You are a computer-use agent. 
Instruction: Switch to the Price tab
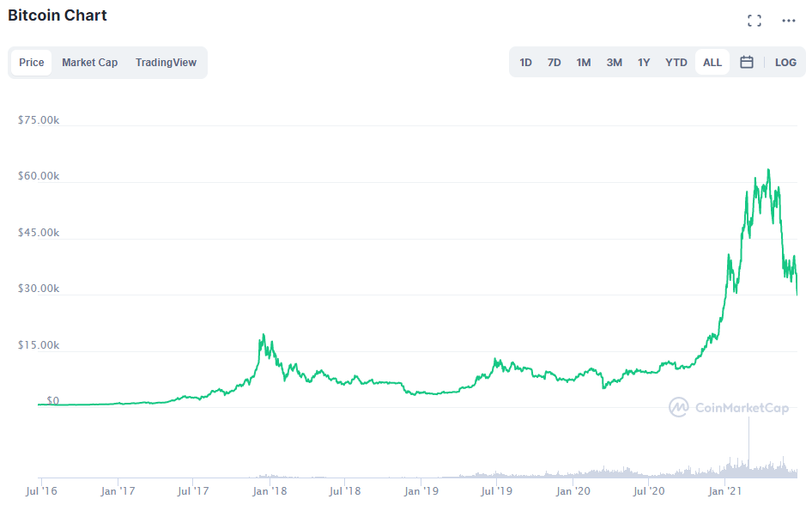(32, 63)
